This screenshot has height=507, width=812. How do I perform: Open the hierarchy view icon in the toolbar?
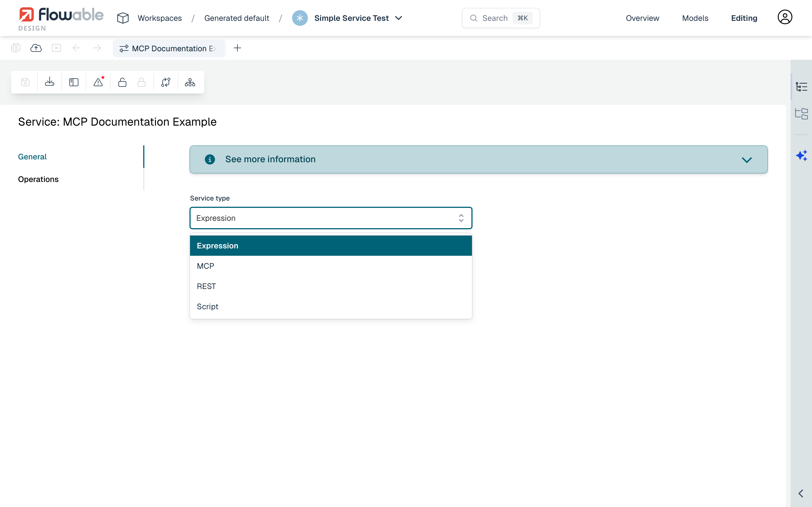(x=189, y=82)
